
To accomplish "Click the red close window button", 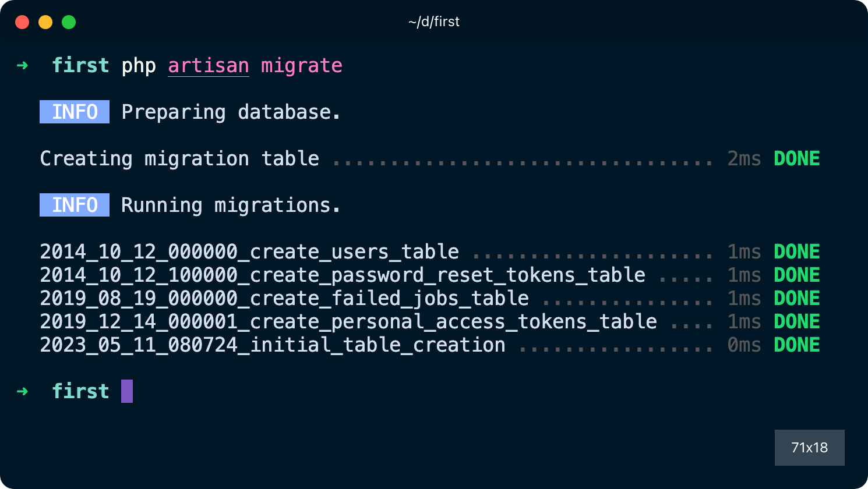I will [22, 22].
